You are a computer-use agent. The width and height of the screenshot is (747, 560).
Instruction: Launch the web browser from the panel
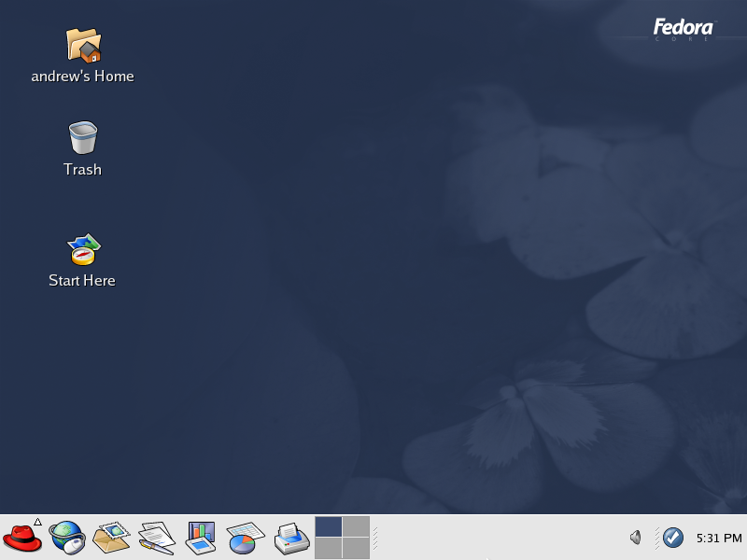point(66,538)
